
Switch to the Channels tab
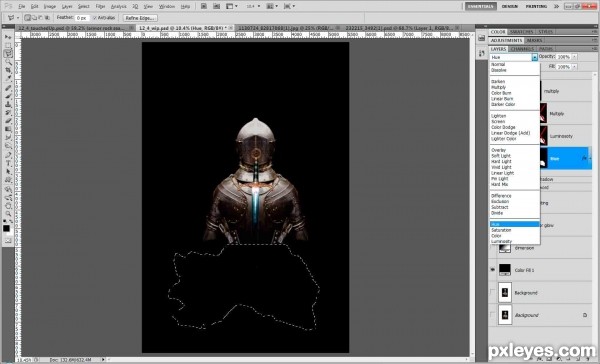click(522, 49)
